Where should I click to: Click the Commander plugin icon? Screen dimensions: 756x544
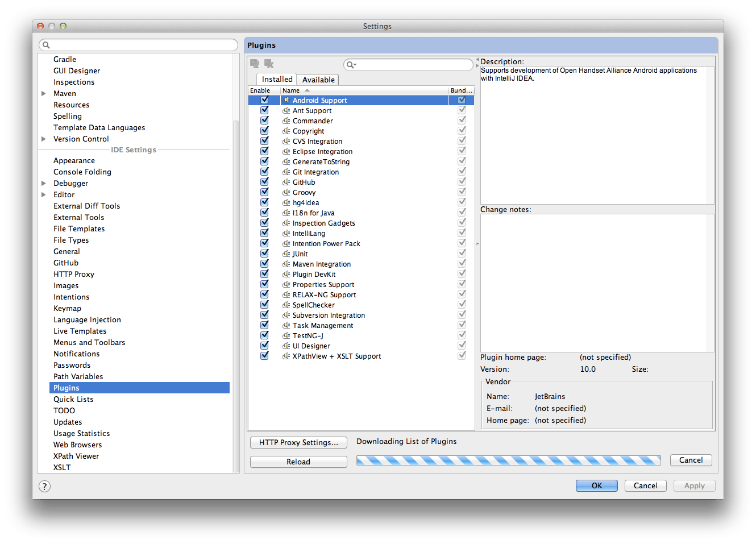[286, 121]
